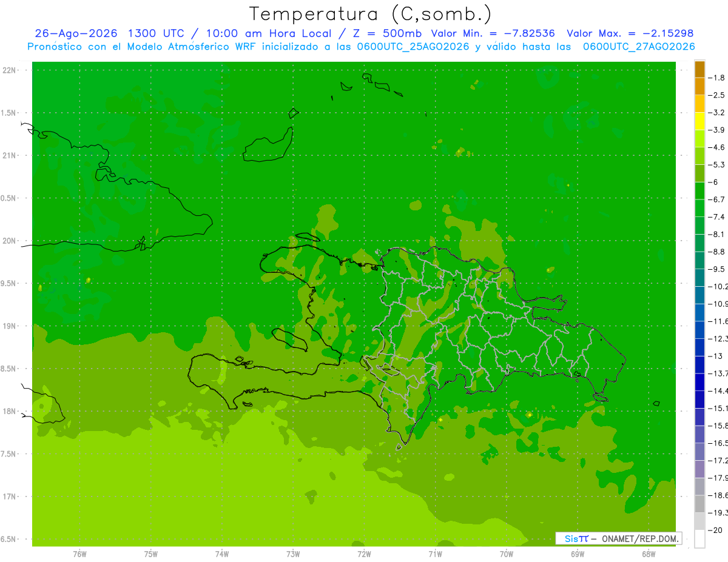The height and width of the screenshot is (562, 728).
Task: Click green swatch between -6 and -6.7
Action: [699, 190]
